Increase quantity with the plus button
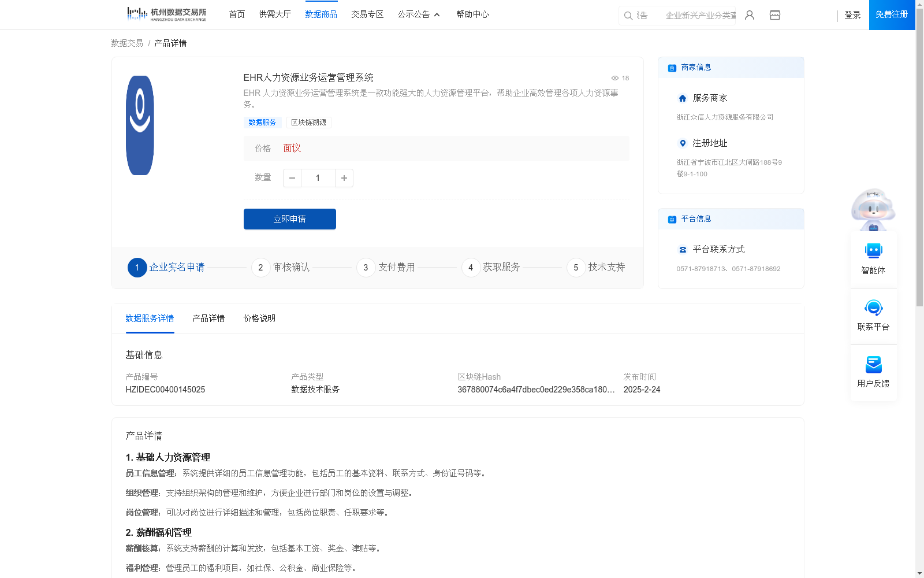 click(344, 178)
